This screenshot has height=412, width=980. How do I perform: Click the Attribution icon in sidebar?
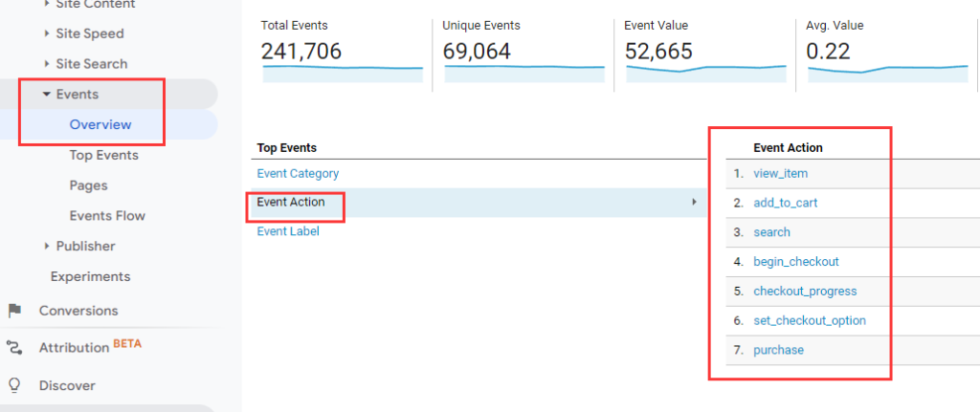click(14, 348)
